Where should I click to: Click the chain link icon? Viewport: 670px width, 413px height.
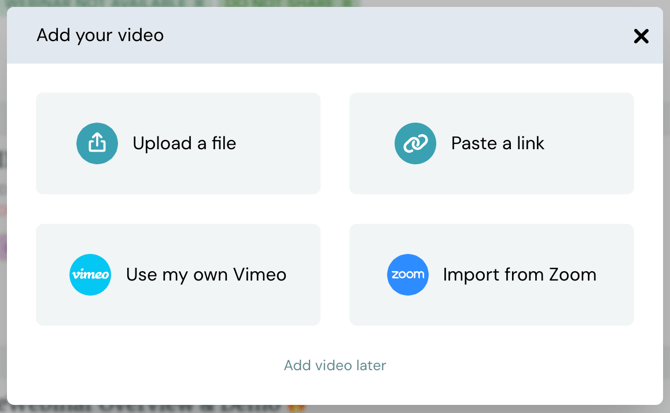(415, 144)
